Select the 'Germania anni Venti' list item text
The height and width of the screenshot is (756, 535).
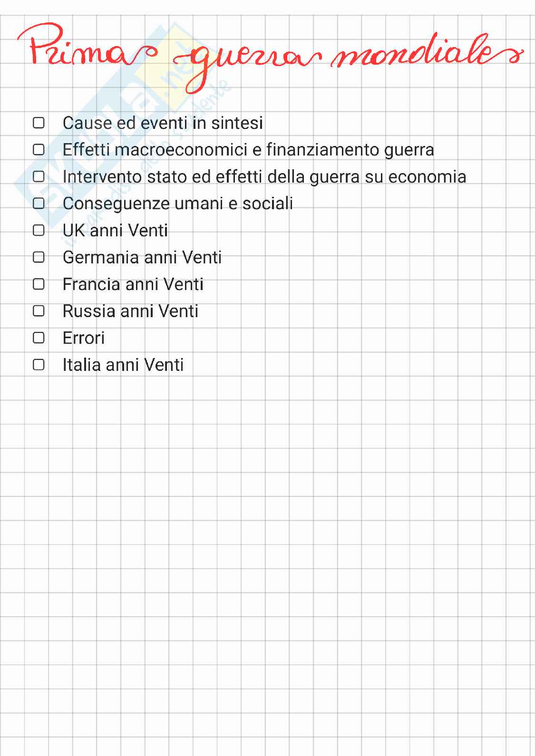coord(142,257)
